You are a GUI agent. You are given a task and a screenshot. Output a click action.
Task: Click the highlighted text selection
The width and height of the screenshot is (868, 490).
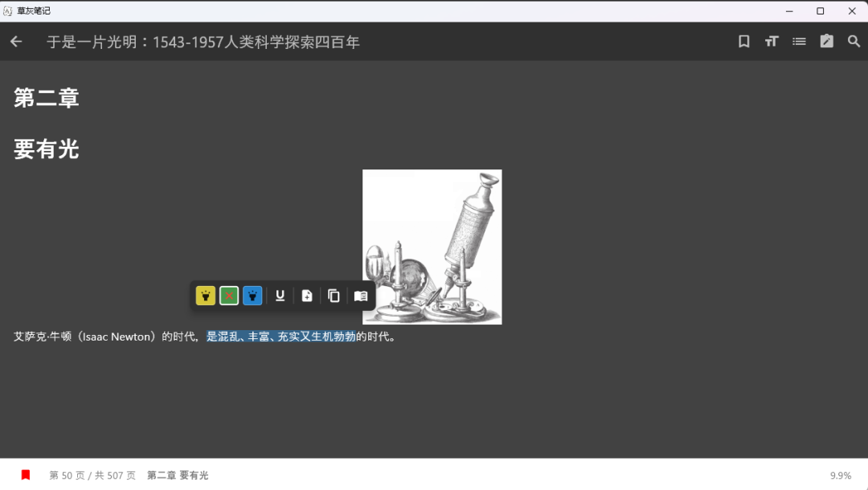(280, 337)
